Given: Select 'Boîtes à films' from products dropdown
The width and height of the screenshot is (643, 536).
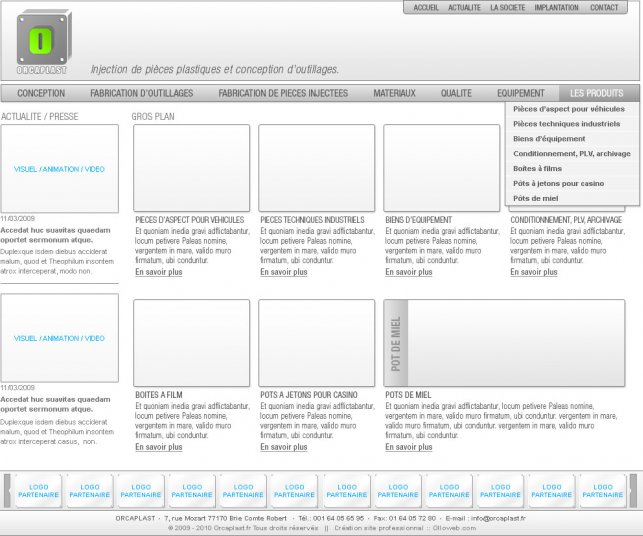Looking at the screenshot, I should (538, 168).
